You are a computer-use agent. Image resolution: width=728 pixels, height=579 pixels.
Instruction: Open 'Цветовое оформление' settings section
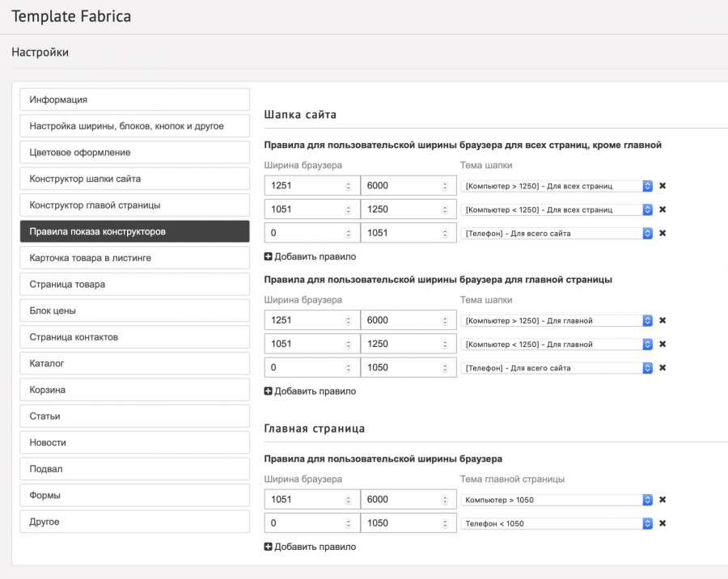(134, 152)
